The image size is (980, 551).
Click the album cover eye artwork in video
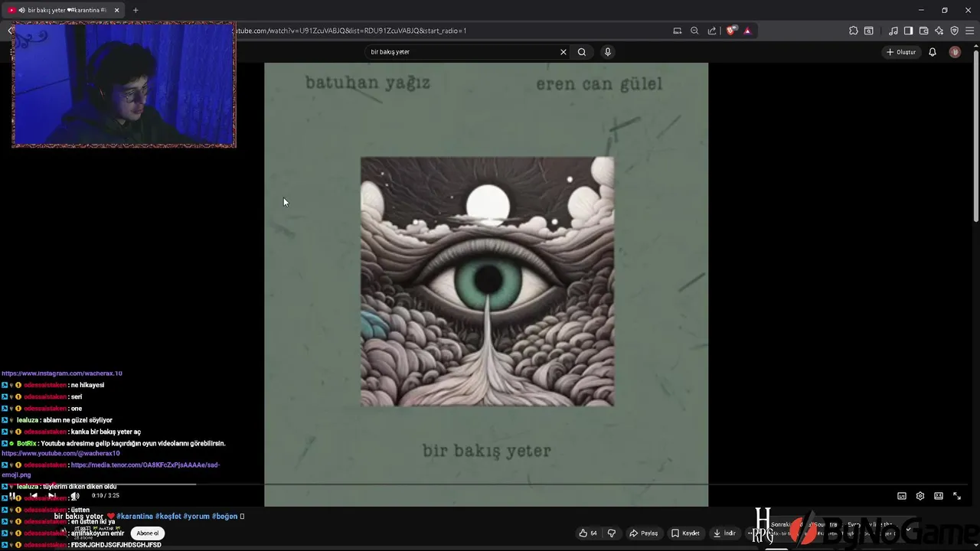487,282
